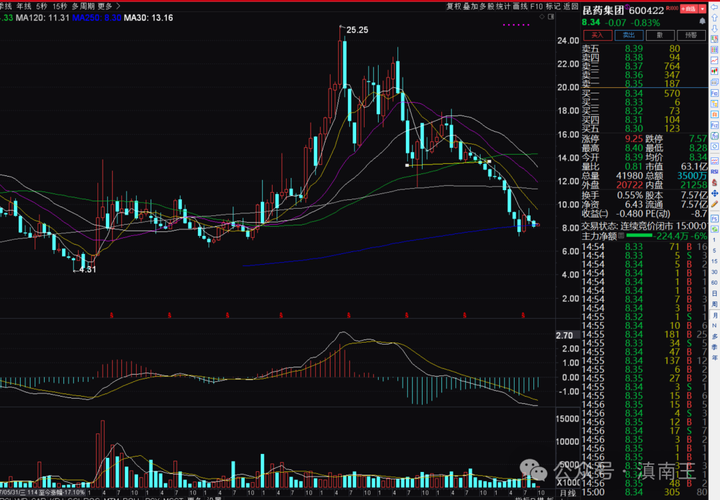This screenshot has width=720, height=500.
Task: Click the rightmost button next to 撤
Action: point(691,35)
